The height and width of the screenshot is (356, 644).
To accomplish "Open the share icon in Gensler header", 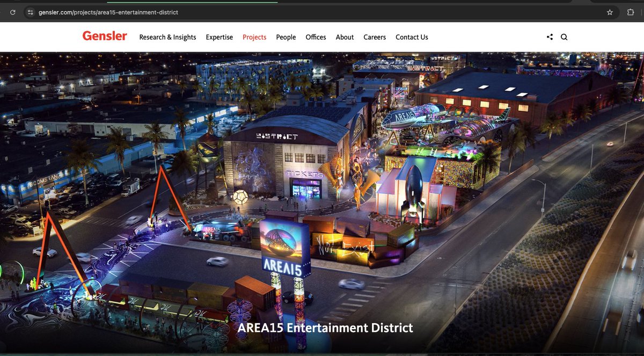I will (x=550, y=37).
